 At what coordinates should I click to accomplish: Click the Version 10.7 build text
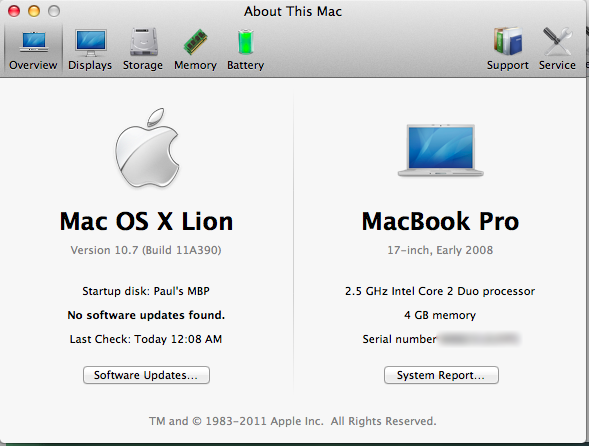point(146,250)
